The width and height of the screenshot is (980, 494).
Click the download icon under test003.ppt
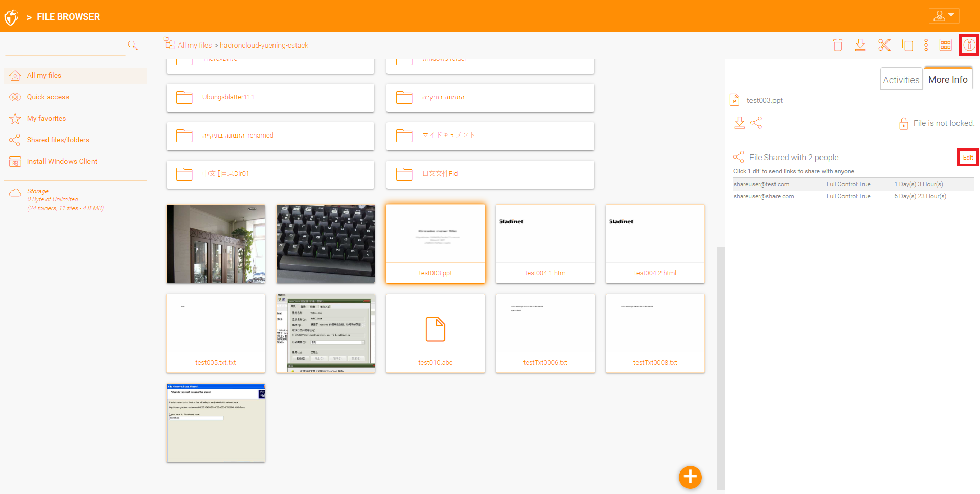(x=739, y=123)
